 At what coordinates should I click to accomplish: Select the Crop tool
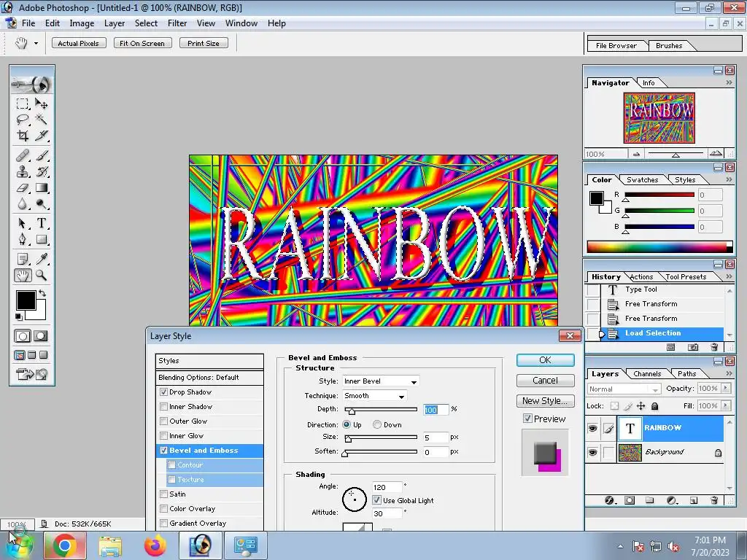click(x=22, y=136)
